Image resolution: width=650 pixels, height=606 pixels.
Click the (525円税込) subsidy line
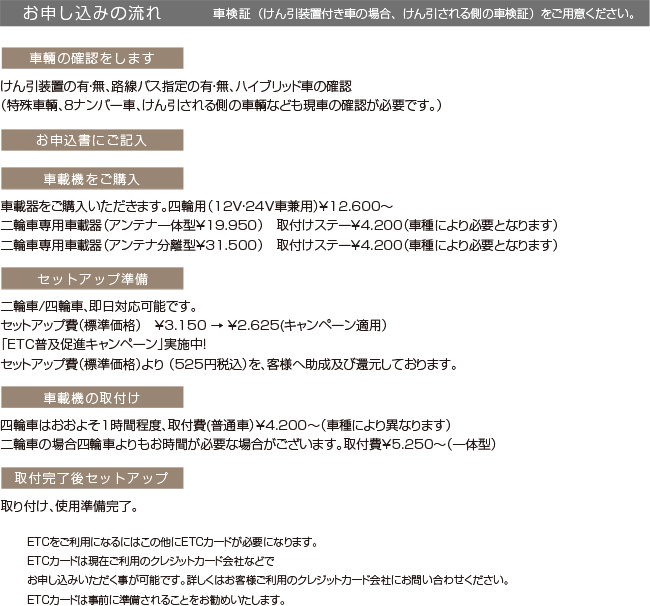point(229,364)
